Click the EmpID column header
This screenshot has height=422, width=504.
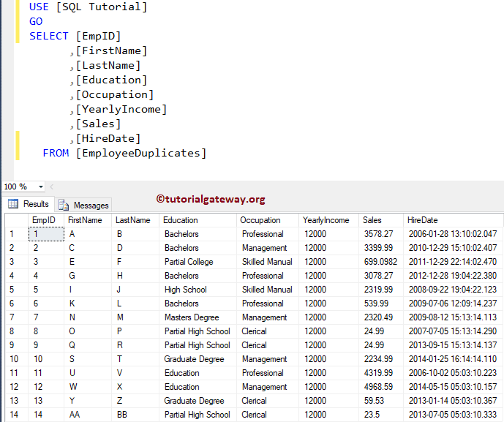tap(45, 220)
